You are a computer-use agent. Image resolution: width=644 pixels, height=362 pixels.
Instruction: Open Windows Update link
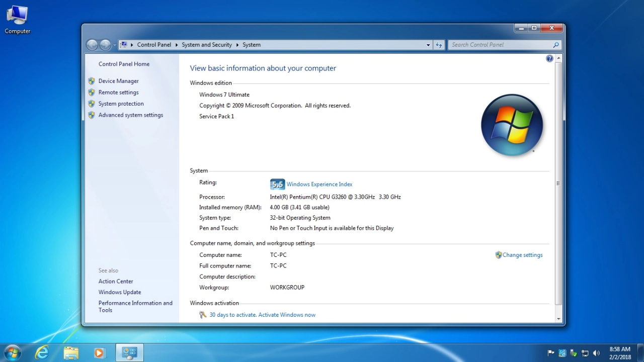(x=120, y=292)
